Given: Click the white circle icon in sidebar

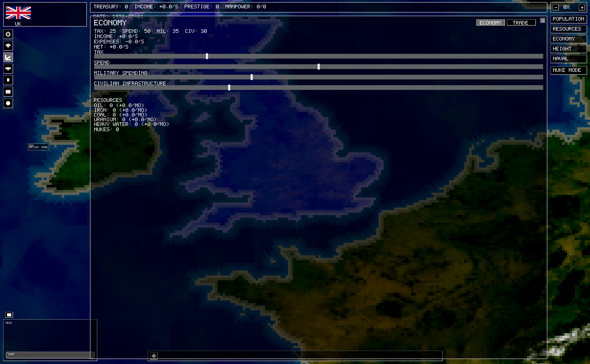Looking at the screenshot, I should pyautogui.click(x=8, y=103).
